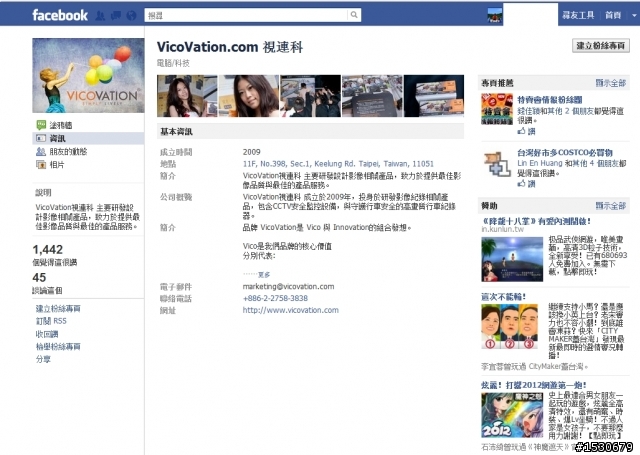
Task: Click the friends activity people icon
Action: pyautogui.click(x=41, y=151)
